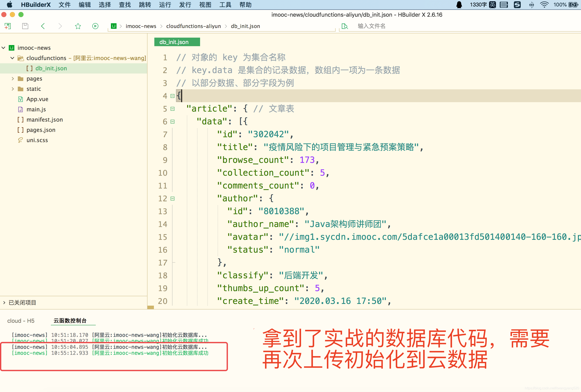The width and height of the screenshot is (581, 392).
Task: Click the project icon in breadcrumb
Action: pos(114,26)
